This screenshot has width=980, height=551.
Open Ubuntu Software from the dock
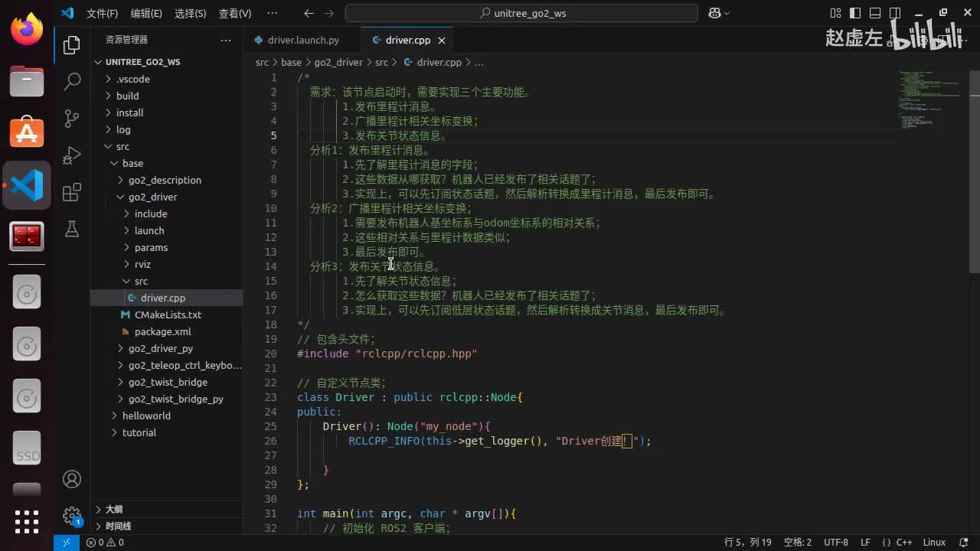pos(27,132)
